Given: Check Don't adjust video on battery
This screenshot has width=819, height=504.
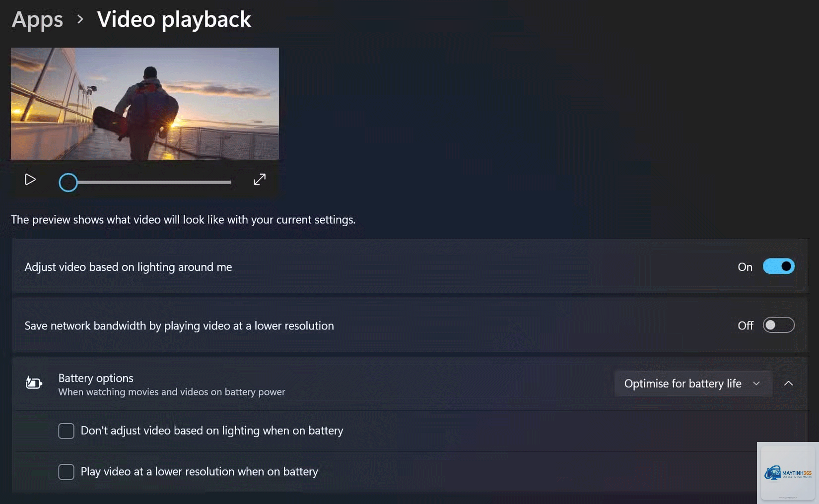Looking at the screenshot, I should pos(66,431).
